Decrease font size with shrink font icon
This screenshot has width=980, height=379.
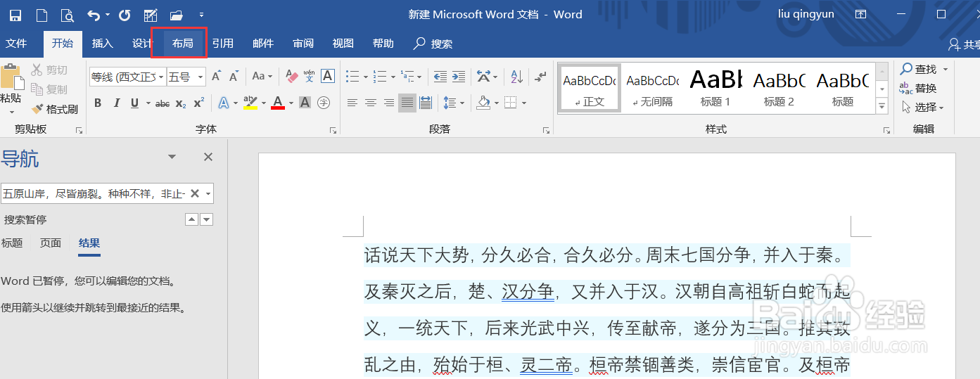tap(235, 76)
